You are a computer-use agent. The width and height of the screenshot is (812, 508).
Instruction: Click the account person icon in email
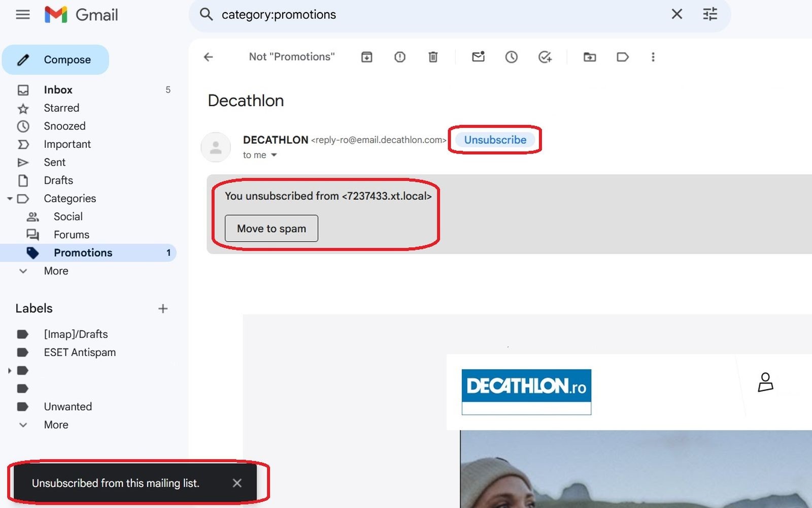(765, 382)
